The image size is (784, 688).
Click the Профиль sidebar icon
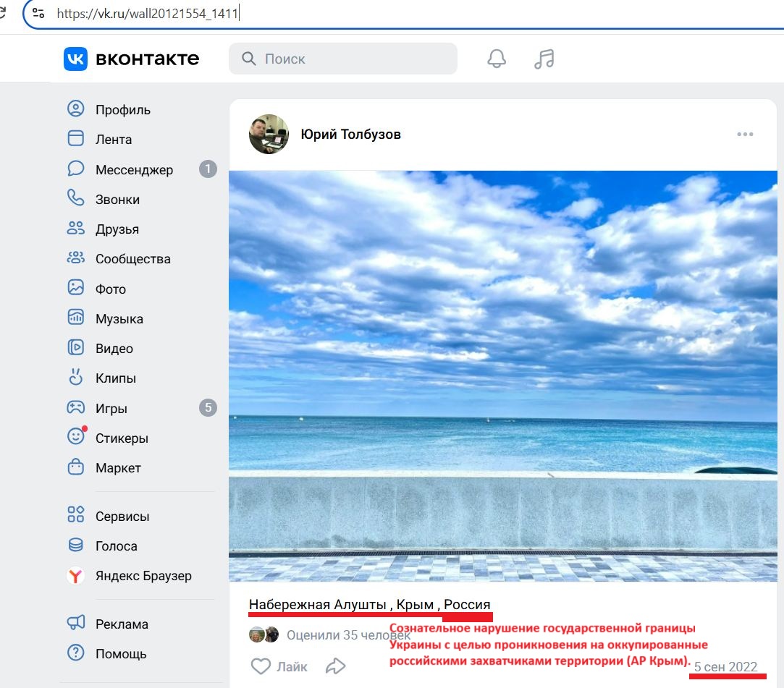[75, 109]
